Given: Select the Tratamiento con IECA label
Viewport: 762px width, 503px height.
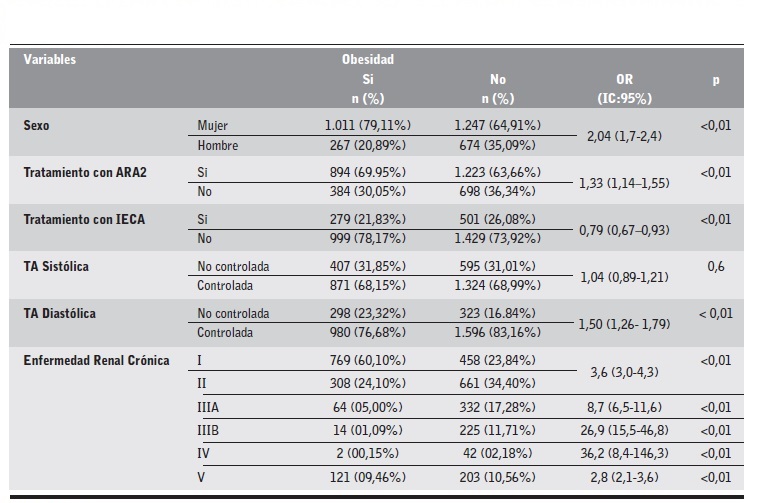Looking at the screenshot, I should (84, 219).
